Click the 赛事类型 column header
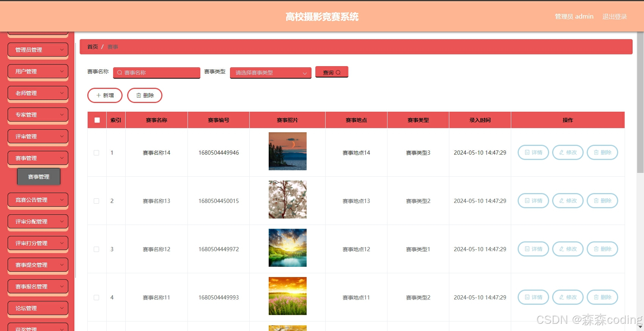 pyautogui.click(x=418, y=120)
